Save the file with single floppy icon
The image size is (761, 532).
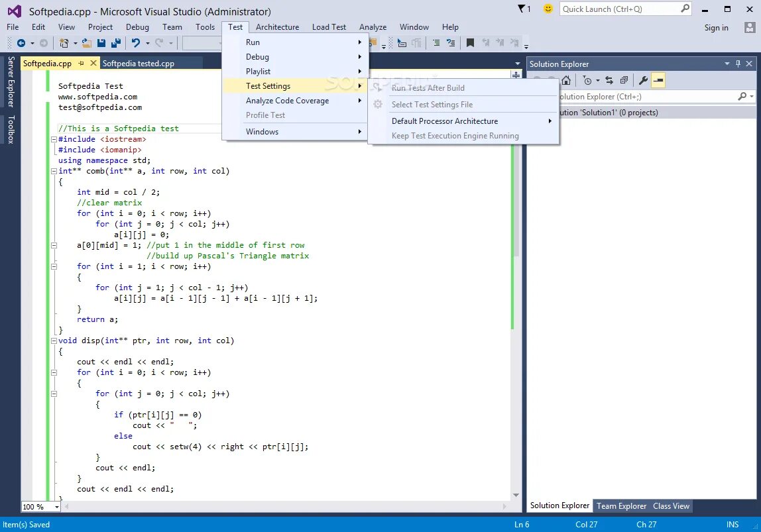[x=101, y=43]
